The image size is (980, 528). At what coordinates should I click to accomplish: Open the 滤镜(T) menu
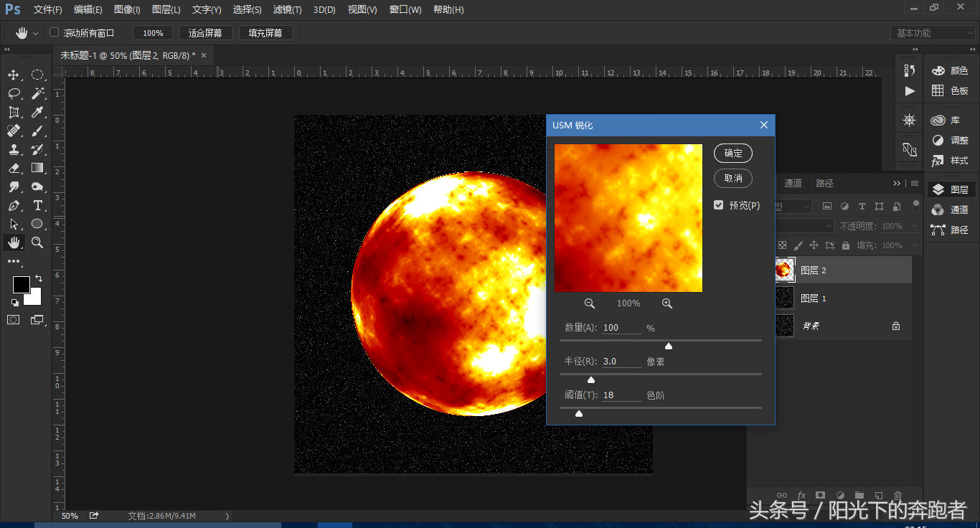pos(288,10)
